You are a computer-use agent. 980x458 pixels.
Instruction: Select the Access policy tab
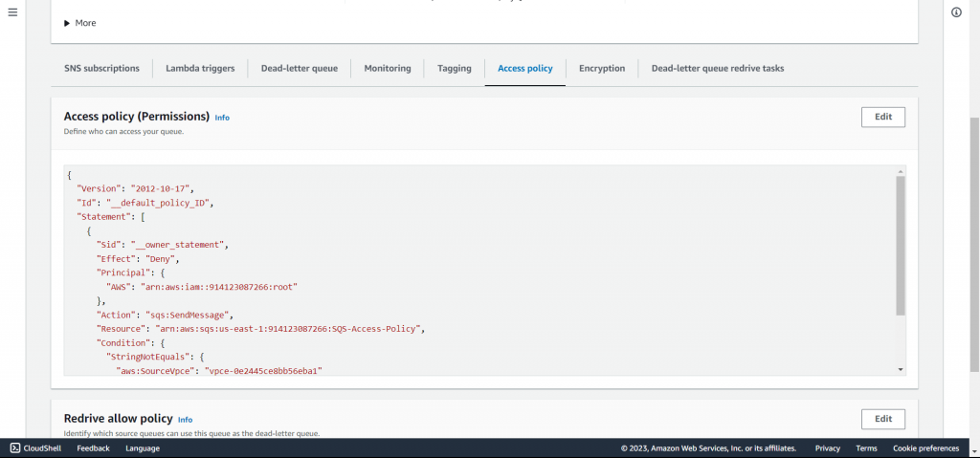pos(524,69)
